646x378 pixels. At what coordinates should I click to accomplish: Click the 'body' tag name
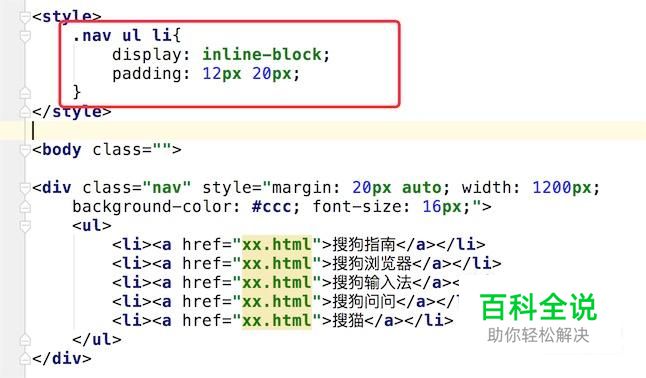tap(61, 150)
